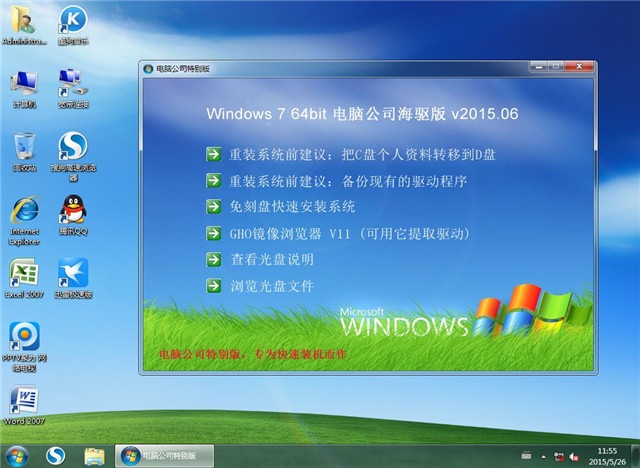
Task: Launch the Sogou browser shortcut on the desktop
Action: (x=73, y=156)
